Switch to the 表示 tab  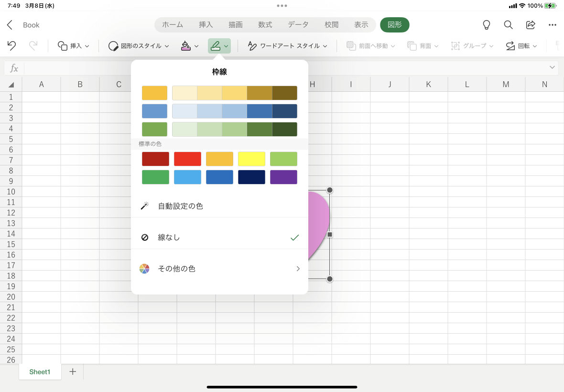click(x=361, y=25)
